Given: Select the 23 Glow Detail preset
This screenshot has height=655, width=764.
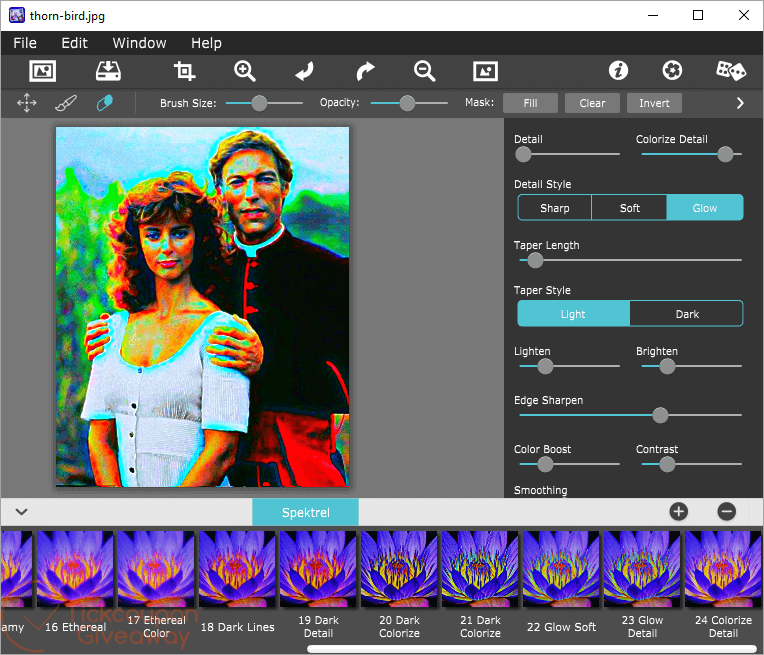Looking at the screenshot, I should [x=642, y=569].
